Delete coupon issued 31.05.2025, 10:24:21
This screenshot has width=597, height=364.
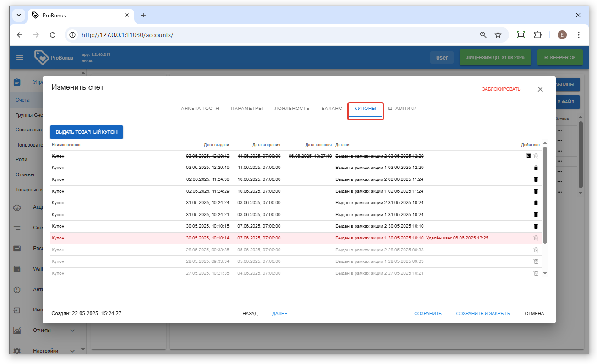536,215
